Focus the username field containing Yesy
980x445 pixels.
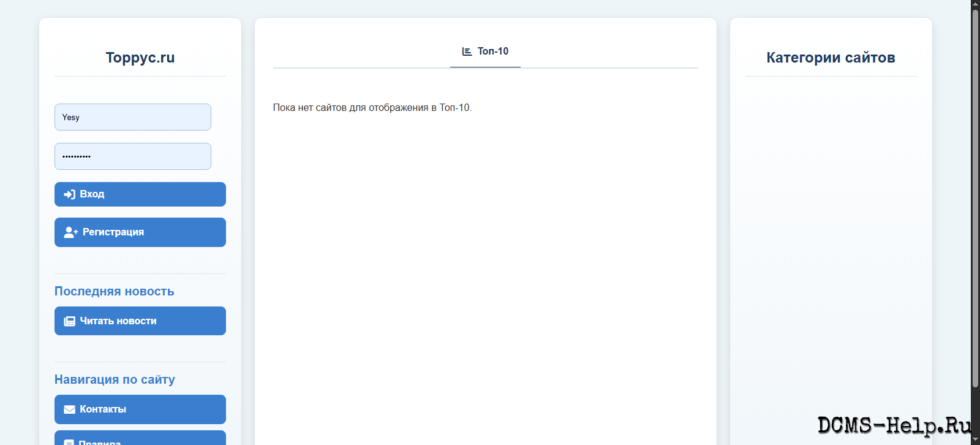[132, 117]
